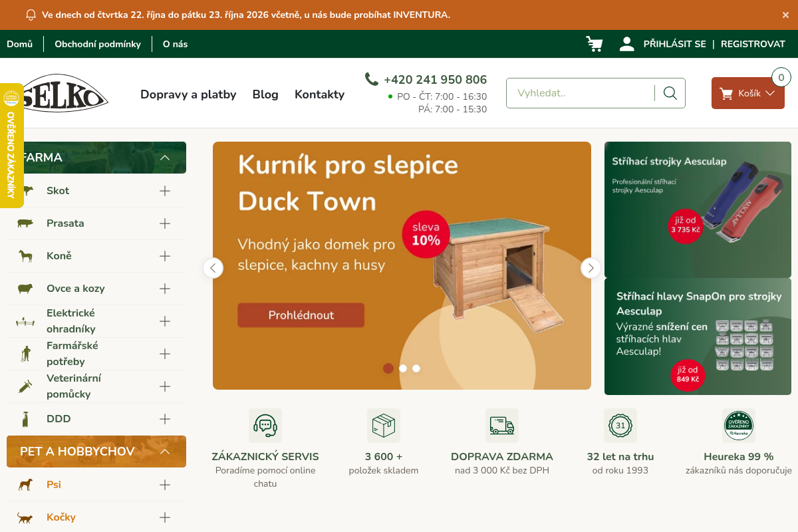Image resolution: width=798 pixels, height=532 pixels.
Task: Click the SELKO logo
Action: point(65,93)
